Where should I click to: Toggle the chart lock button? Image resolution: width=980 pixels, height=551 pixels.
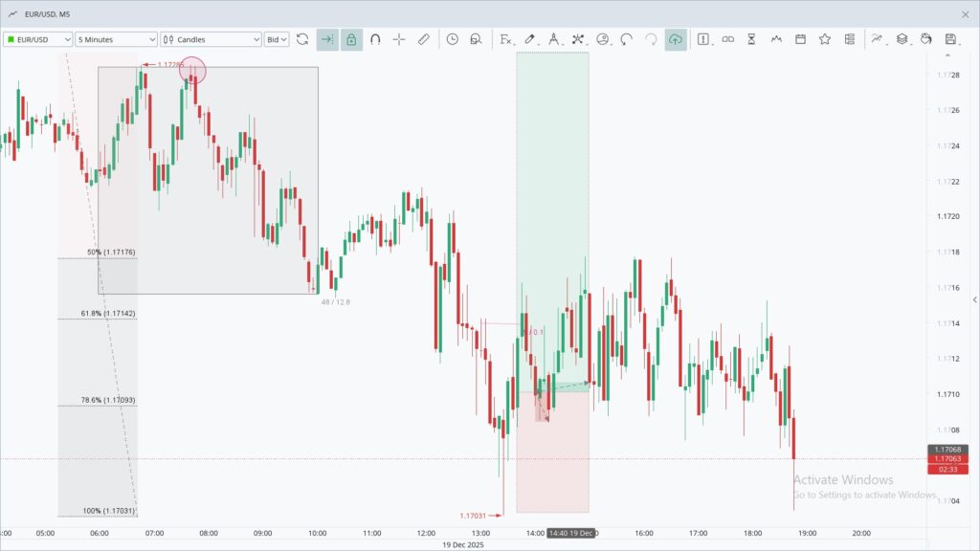click(351, 39)
